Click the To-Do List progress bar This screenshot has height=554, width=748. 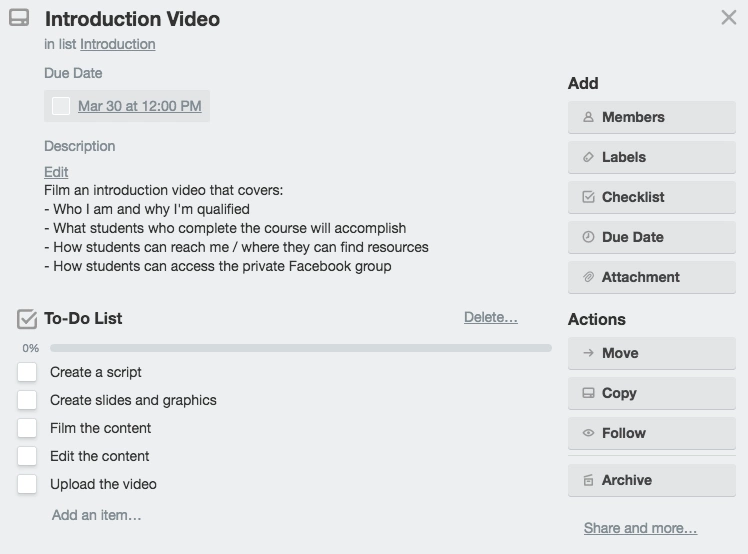point(300,348)
